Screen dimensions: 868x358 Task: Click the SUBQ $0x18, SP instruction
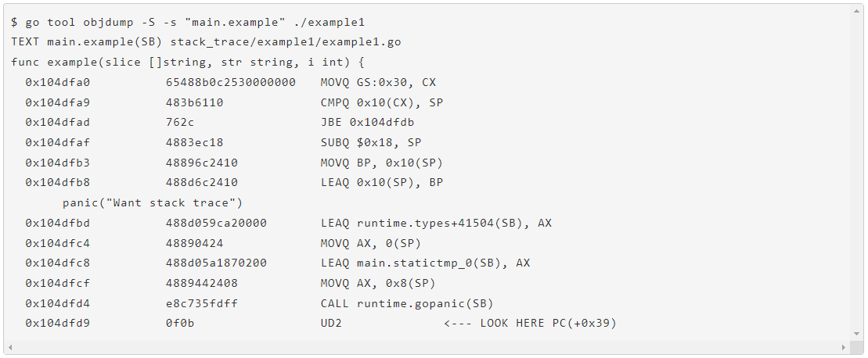pyautogui.click(x=370, y=142)
